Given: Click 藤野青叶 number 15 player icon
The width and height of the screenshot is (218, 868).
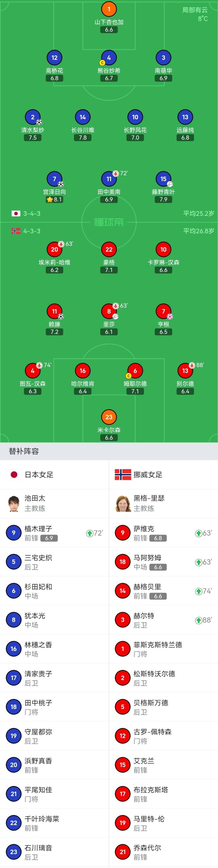Looking at the screenshot, I should (163, 179).
